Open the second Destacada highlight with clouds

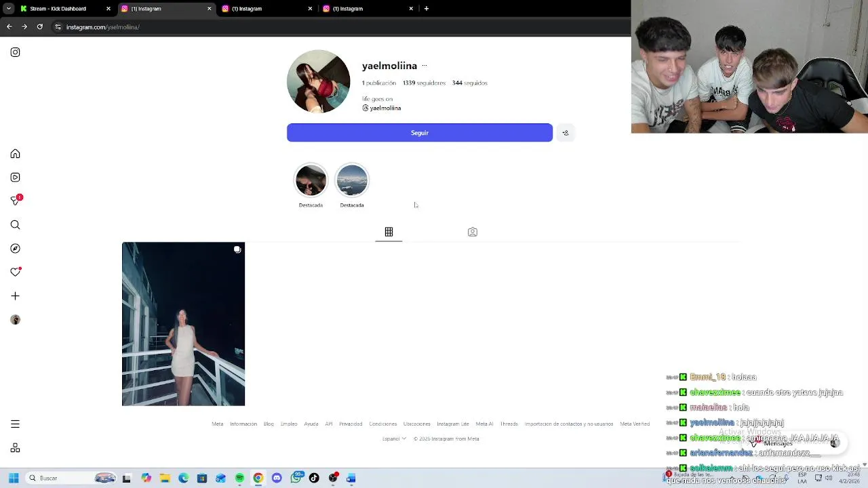(352, 180)
